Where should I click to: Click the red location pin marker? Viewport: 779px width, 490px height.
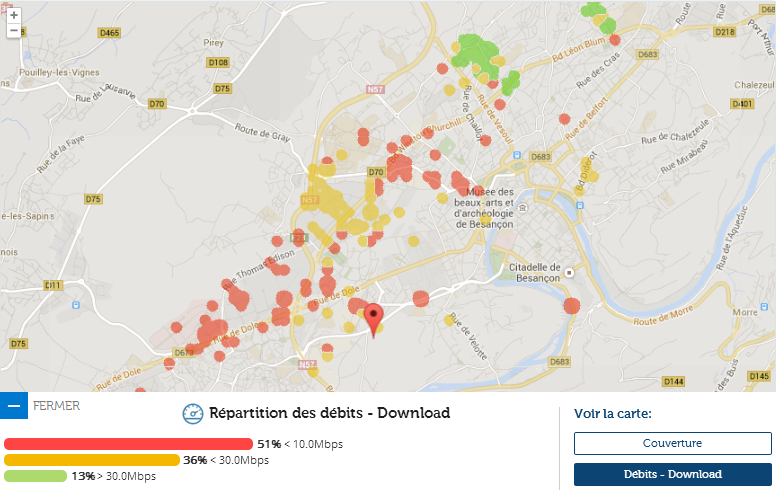click(375, 317)
